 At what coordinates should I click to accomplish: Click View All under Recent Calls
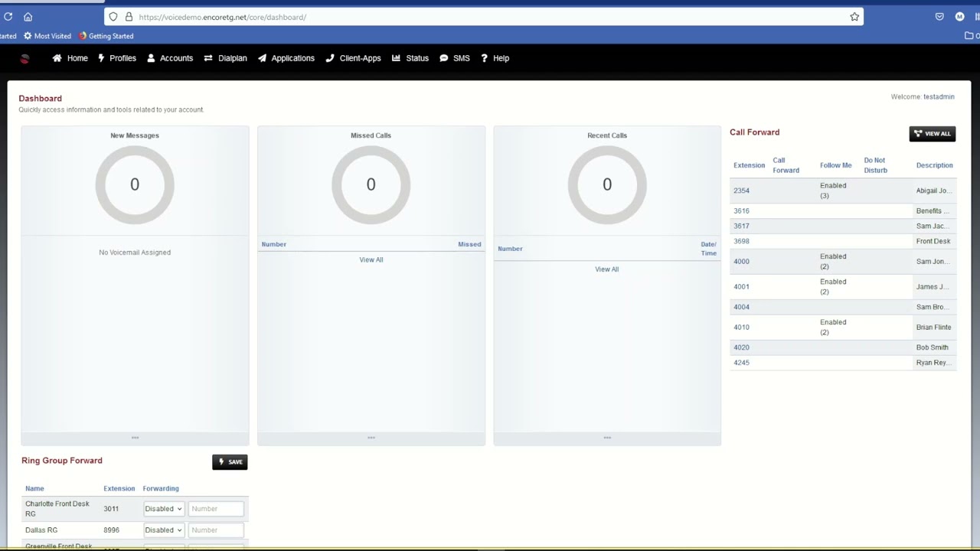[x=607, y=269]
